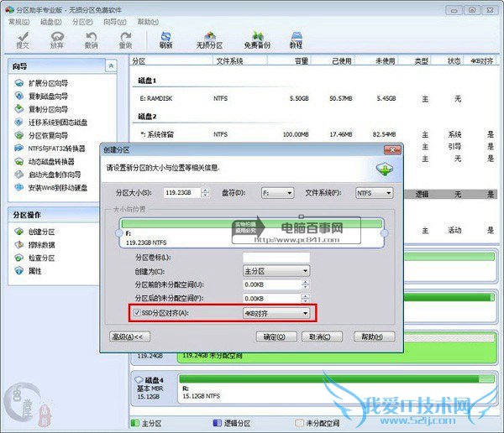
Task: Click the F: 119.23GB NTFS partition block
Action: 252,233
